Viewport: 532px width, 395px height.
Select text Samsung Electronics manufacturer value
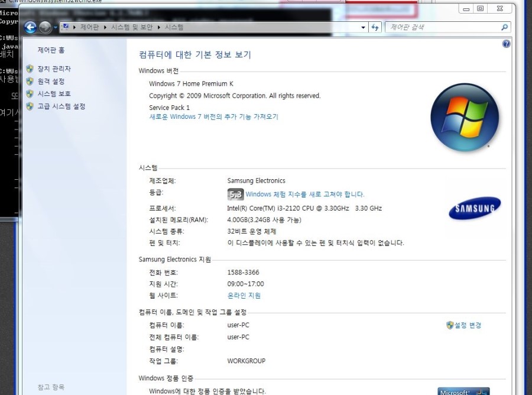[x=256, y=180]
